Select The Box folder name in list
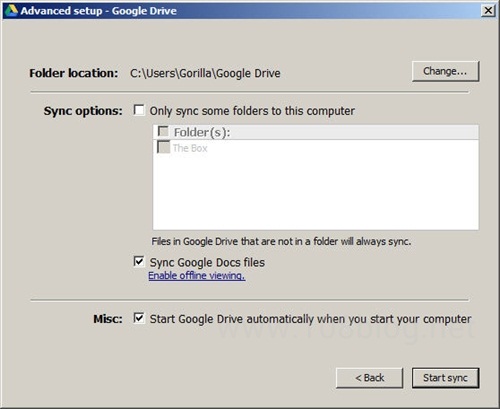This screenshot has width=500, height=409. [190, 148]
